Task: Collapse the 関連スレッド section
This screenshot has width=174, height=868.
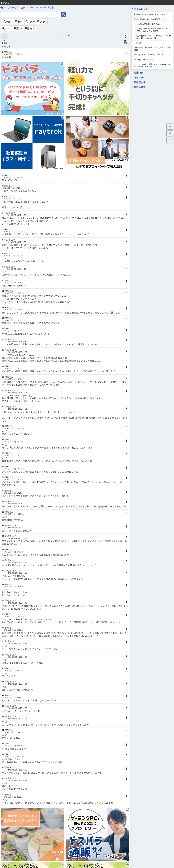Action: point(139,9)
